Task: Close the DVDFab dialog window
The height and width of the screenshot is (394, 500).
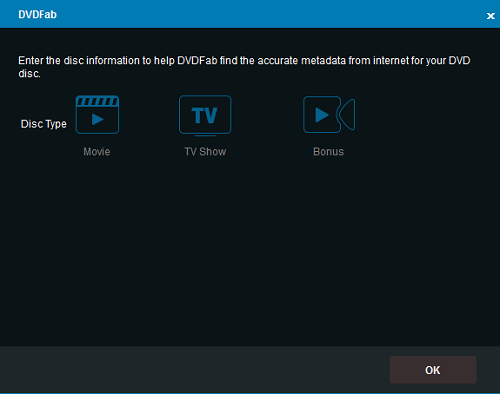Action: [x=490, y=16]
